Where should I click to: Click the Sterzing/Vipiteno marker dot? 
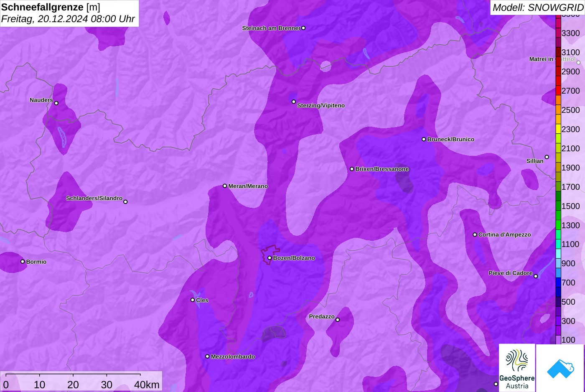(x=294, y=102)
